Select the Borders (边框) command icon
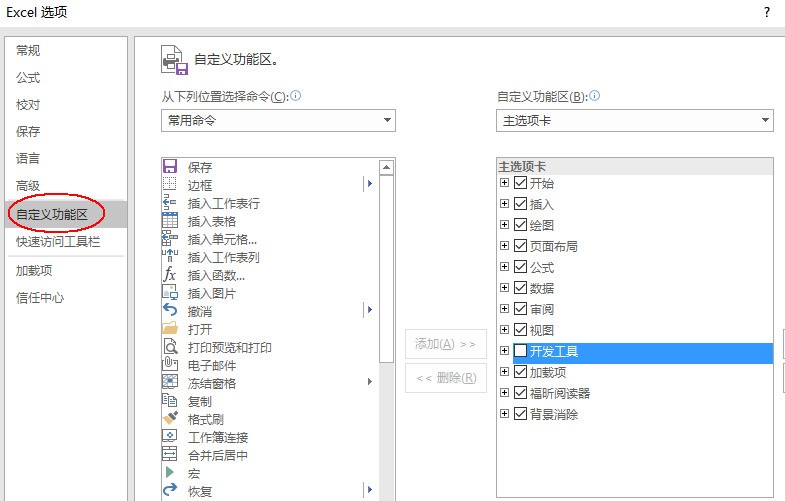The width and height of the screenshot is (785, 501). pyautogui.click(x=170, y=184)
